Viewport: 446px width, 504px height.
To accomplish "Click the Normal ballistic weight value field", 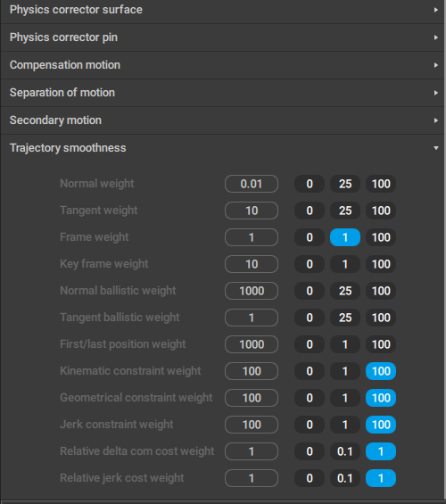I will pos(252,291).
